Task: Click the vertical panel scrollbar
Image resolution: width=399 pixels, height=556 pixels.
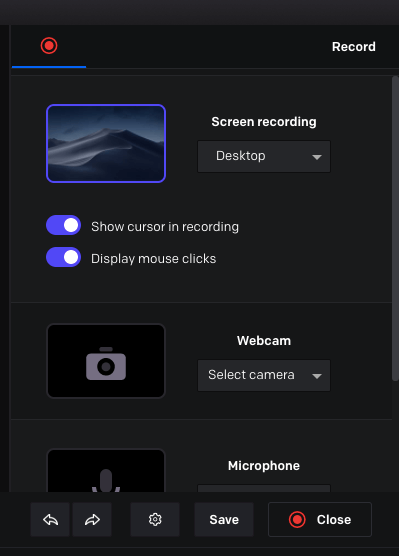Action: (x=395, y=229)
